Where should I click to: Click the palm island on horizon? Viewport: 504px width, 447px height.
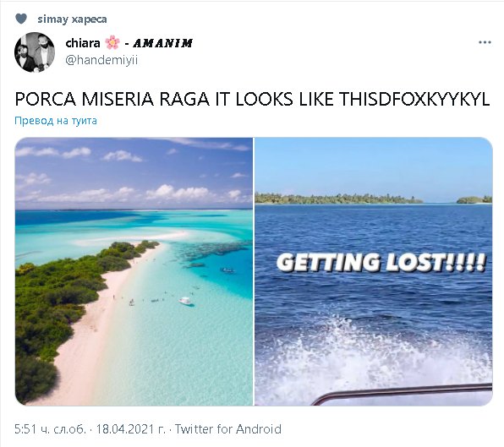click(x=337, y=199)
